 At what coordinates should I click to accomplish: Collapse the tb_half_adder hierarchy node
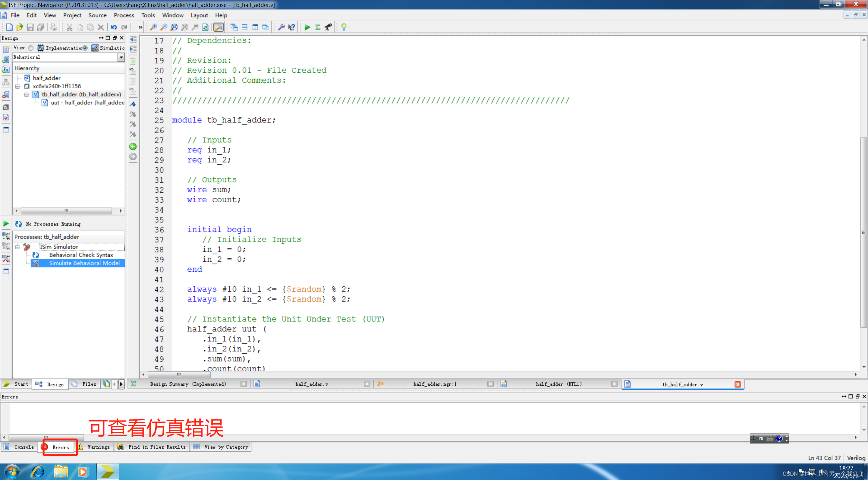coord(26,94)
